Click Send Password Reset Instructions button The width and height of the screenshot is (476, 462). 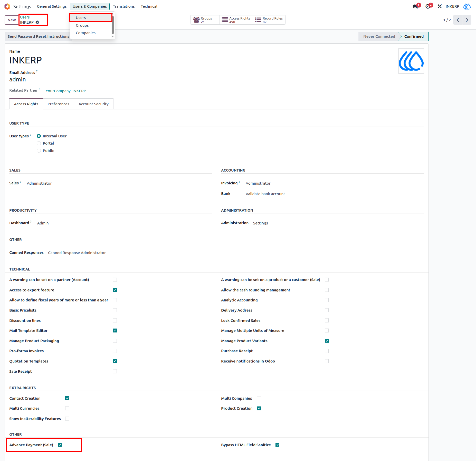click(38, 36)
